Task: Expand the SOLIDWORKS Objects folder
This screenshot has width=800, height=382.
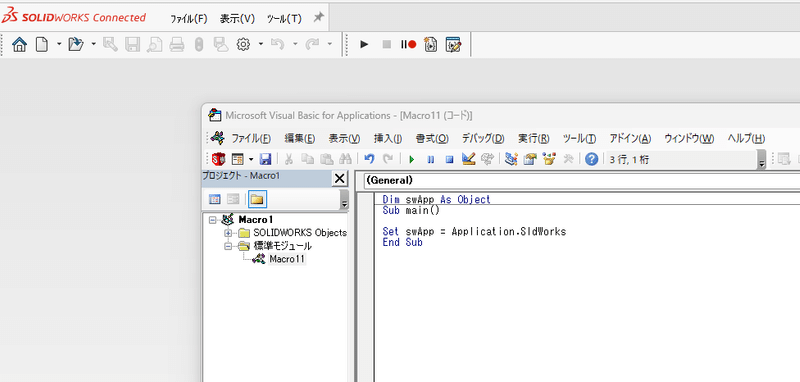Action: (228, 233)
